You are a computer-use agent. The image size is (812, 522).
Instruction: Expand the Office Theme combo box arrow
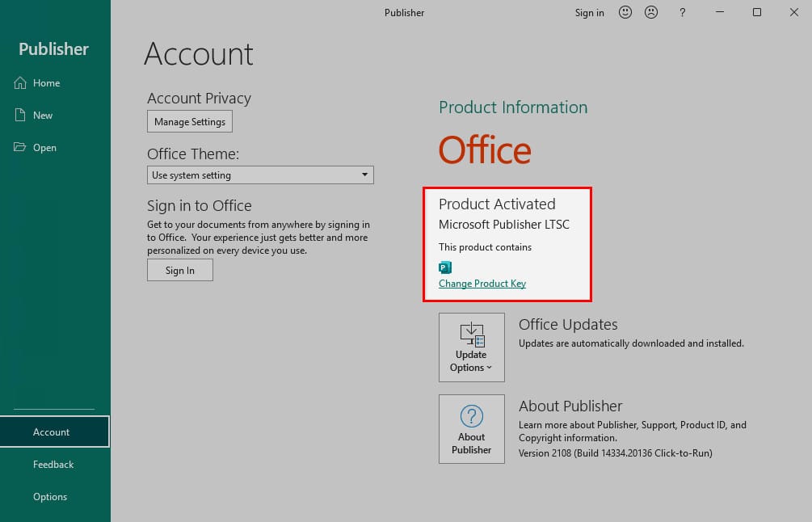pos(364,175)
